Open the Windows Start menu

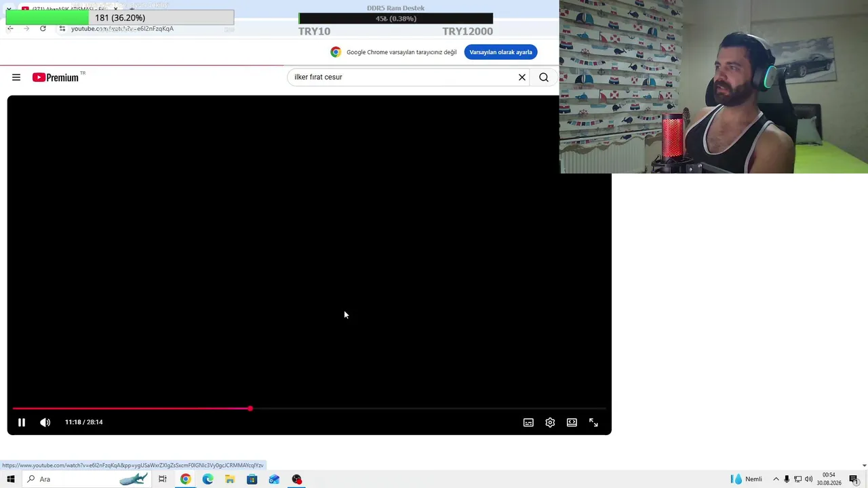point(10,479)
